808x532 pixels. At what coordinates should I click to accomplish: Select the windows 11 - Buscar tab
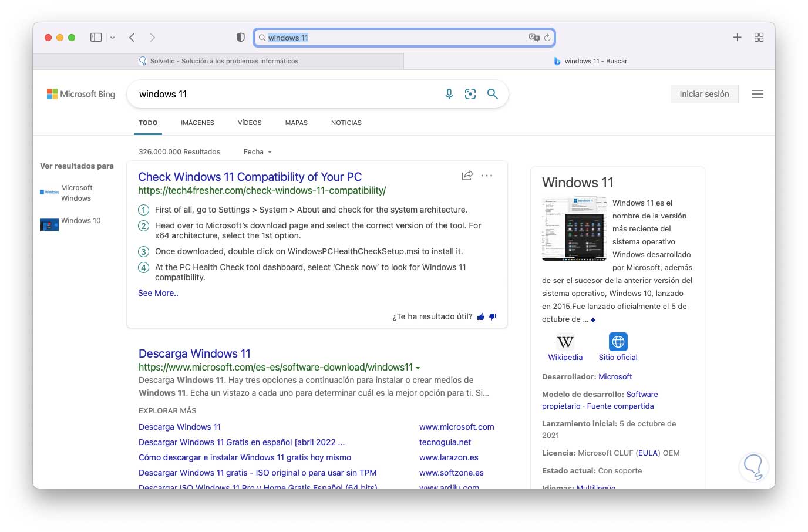[x=590, y=61]
